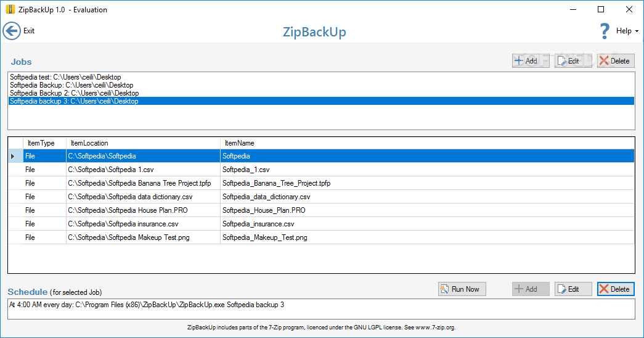
Task: Edit the selected job in Jobs section
Action: coord(573,61)
